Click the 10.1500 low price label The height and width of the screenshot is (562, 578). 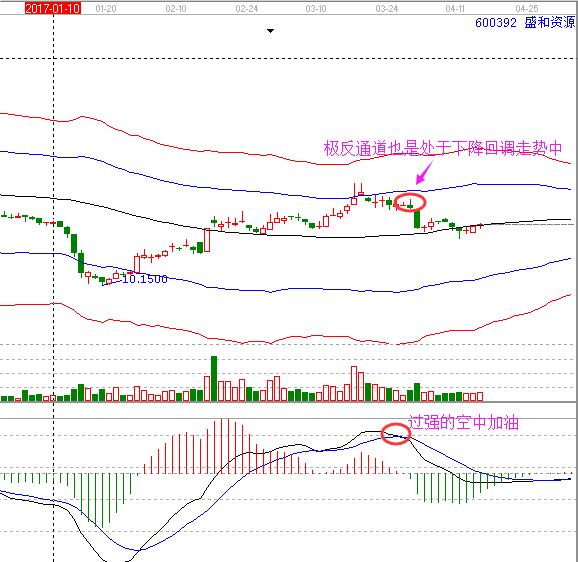point(144,279)
